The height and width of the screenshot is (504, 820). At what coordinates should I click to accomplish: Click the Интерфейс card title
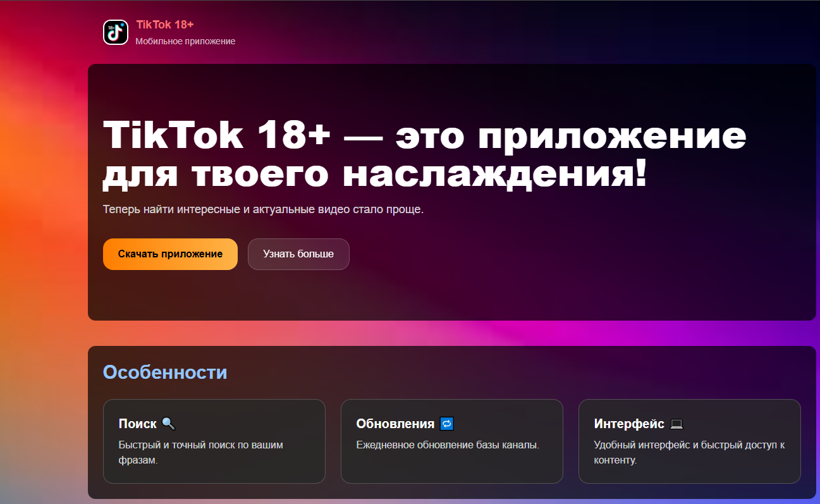tap(629, 424)
